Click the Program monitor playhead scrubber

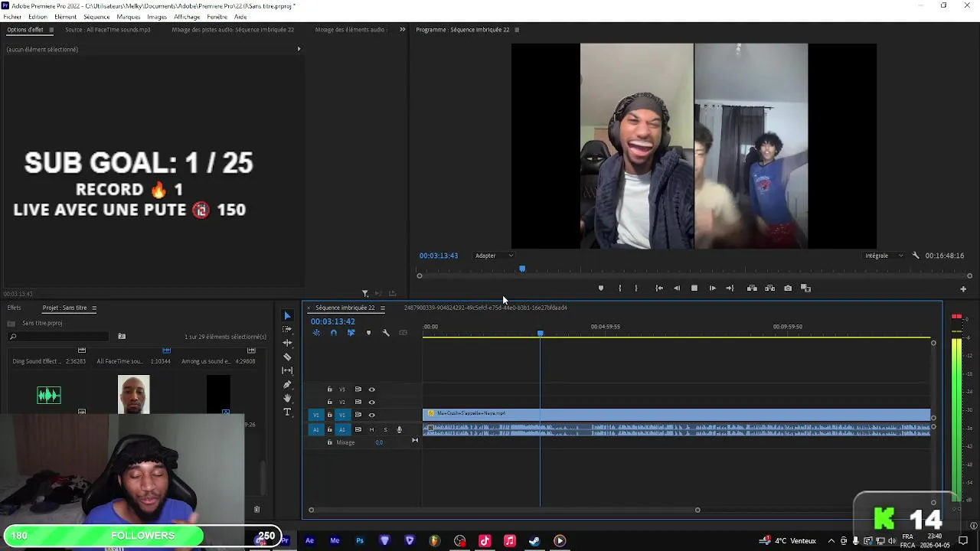522,269
